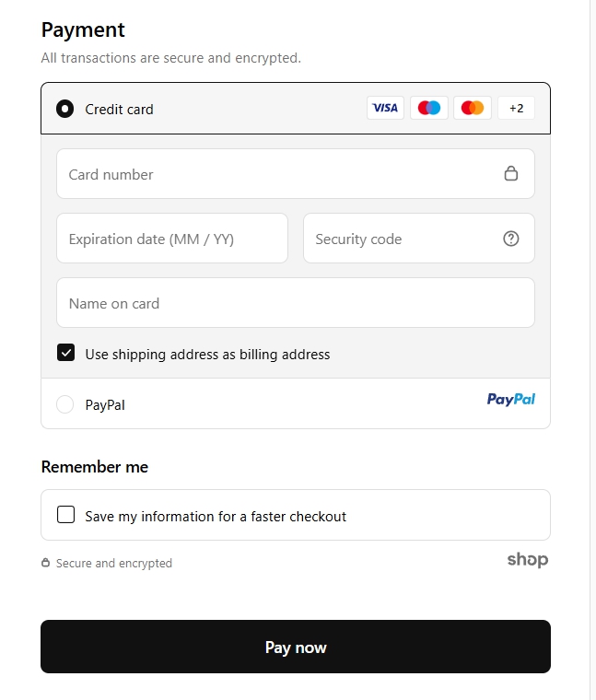Click the small Secure and encrypted lock

46,563
